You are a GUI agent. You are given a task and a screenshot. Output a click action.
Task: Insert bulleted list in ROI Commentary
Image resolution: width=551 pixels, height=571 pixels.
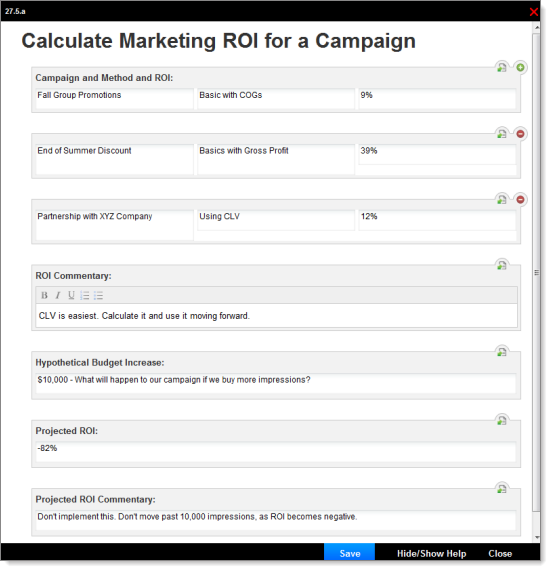[98, 295]
